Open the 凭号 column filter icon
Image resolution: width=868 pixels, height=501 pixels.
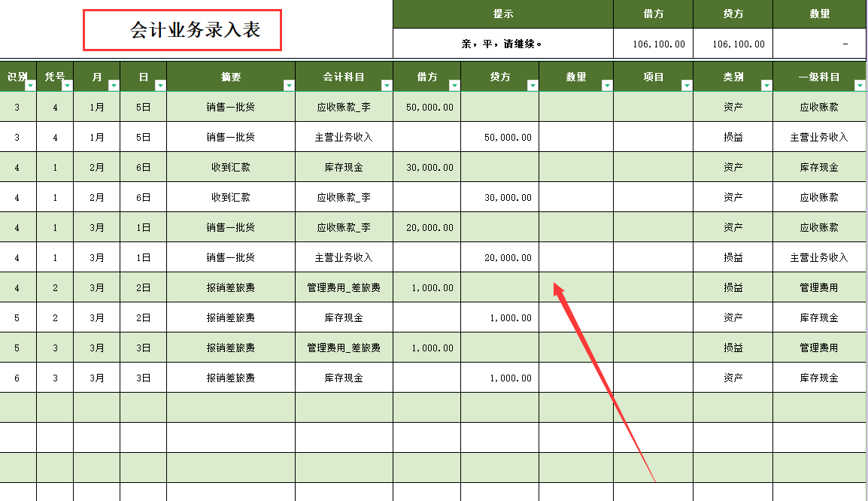tap(68, 85)
